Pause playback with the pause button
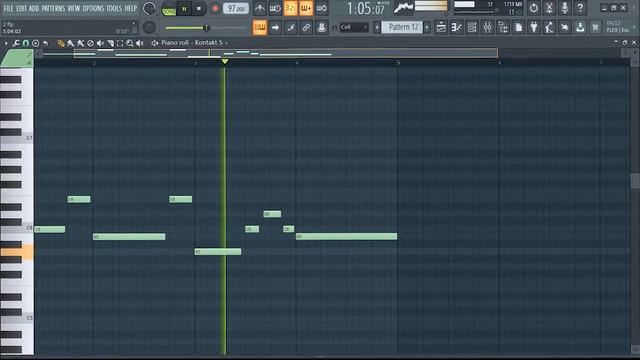Screen dimensions: 640x360 point(184,9)
